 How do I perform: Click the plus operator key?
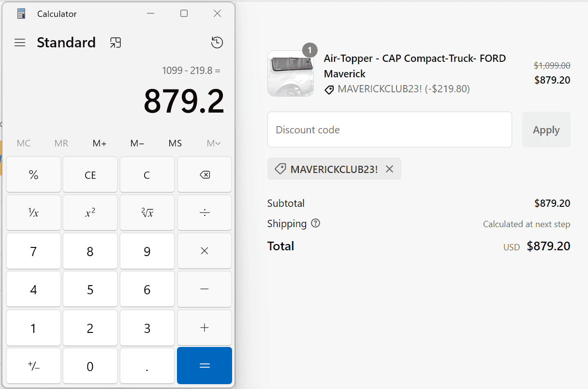205,328
